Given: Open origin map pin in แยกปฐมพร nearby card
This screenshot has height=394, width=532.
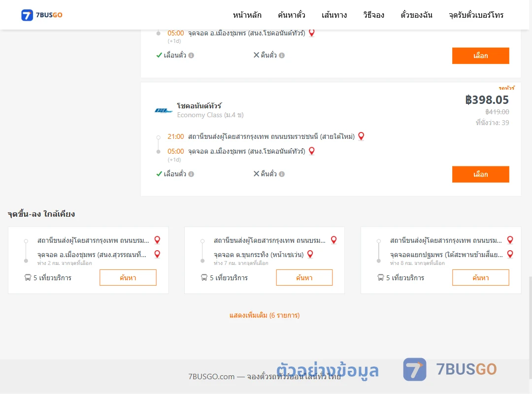Looking at the screenshot, I should point(510,240).
